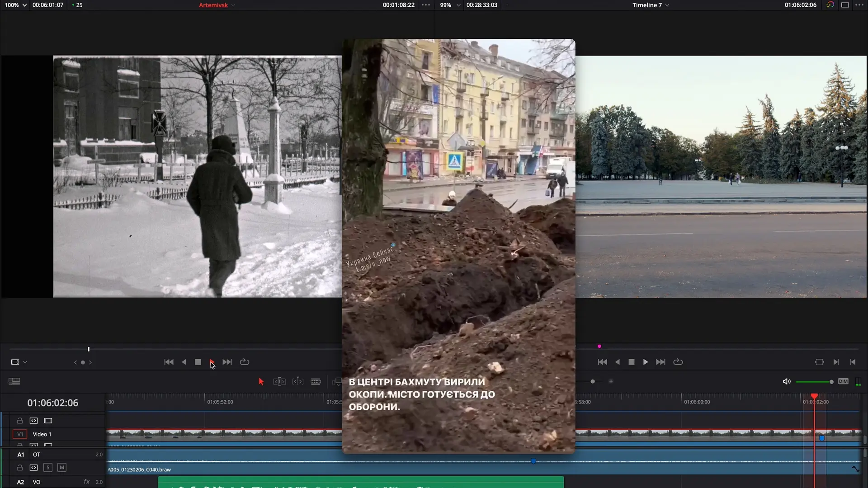This screenshot has height=488, width=868.
Task: Toggle the DIM audio button
Action: [843, 381]
